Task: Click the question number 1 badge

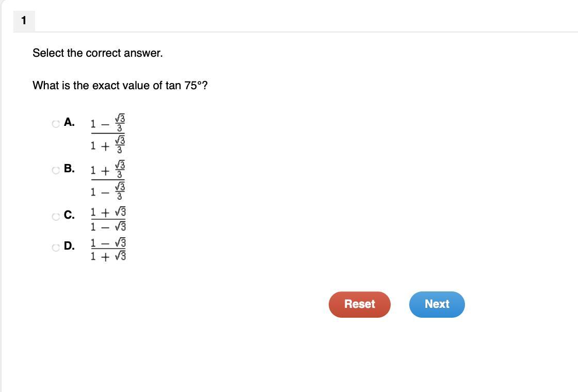Action: (24, 21)
